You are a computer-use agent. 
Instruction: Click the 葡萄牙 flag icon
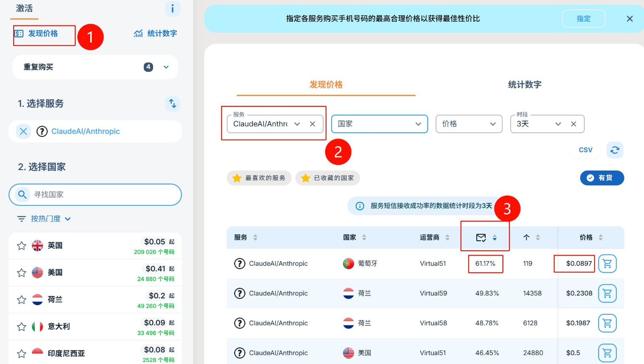349,264
